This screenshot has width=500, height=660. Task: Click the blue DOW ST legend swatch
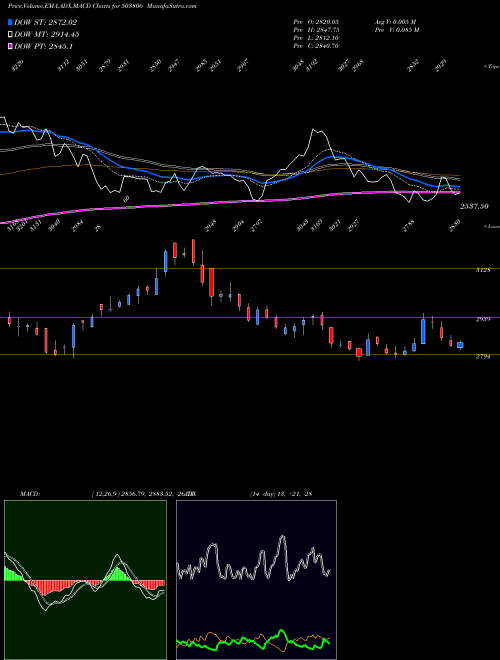point(10,22)
